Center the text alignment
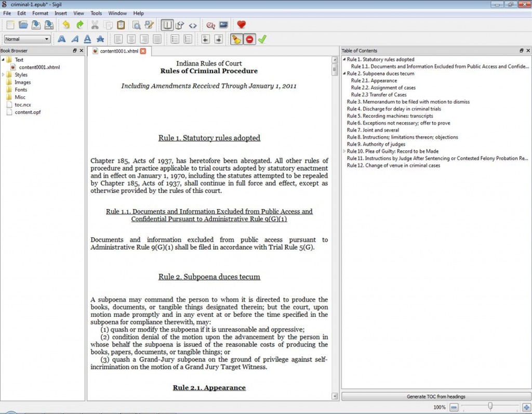This screenshot has width=532, height=414. coord(131,39)
